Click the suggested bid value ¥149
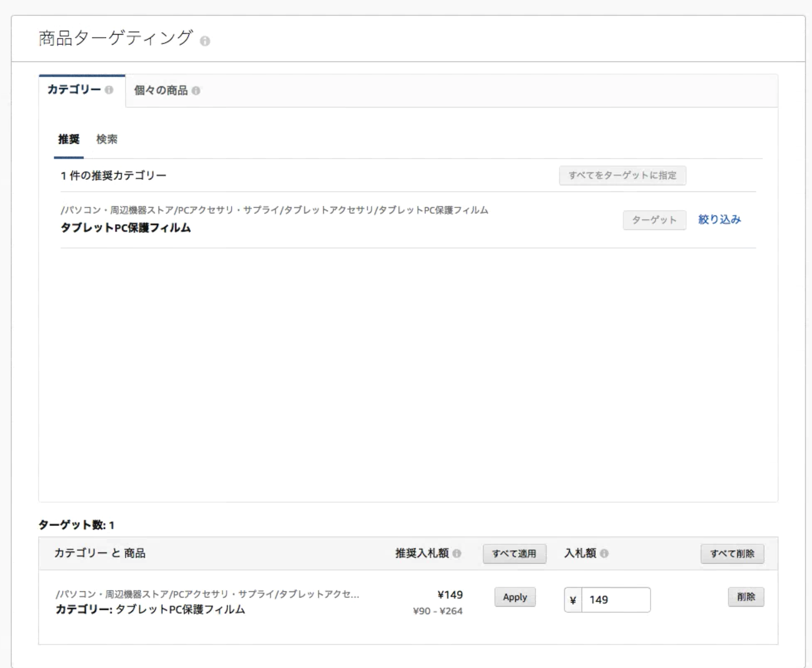 [450, 595]
